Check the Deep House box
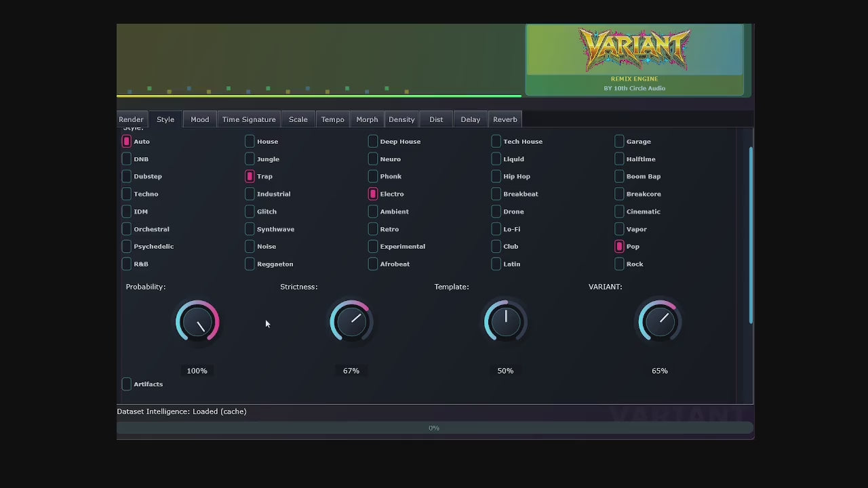 [x=373, y=141]
